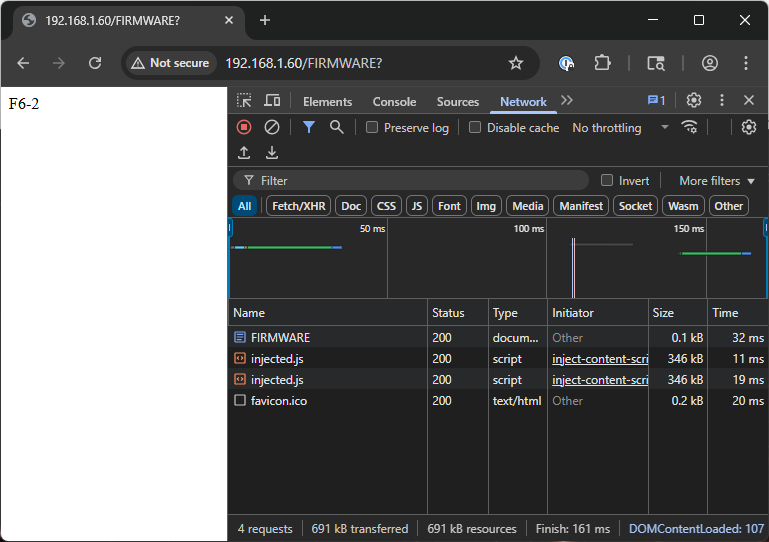Close the DevTools panel

point(748,101)
